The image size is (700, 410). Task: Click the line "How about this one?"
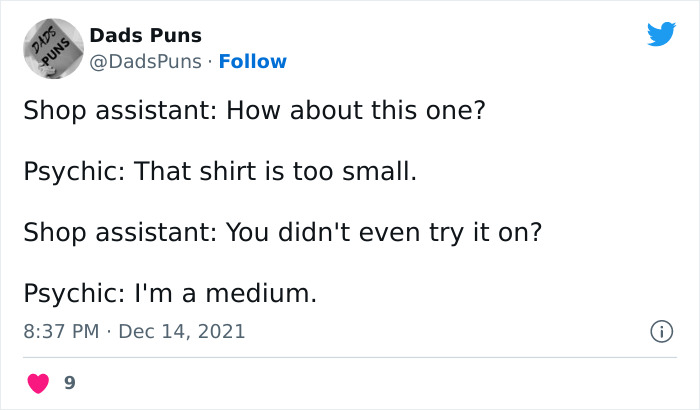[355, 110]
